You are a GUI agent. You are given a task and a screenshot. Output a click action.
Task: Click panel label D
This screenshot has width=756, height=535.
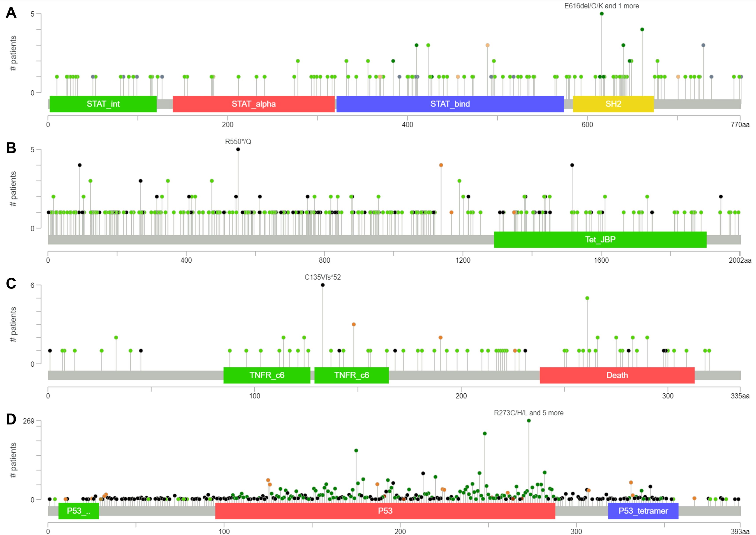(11, 419)
